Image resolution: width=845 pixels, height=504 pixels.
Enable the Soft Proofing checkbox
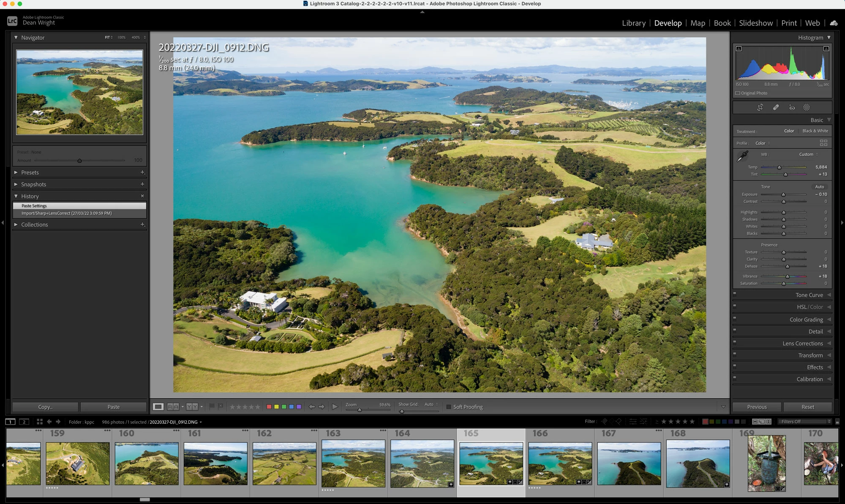(x=449, y=407)
